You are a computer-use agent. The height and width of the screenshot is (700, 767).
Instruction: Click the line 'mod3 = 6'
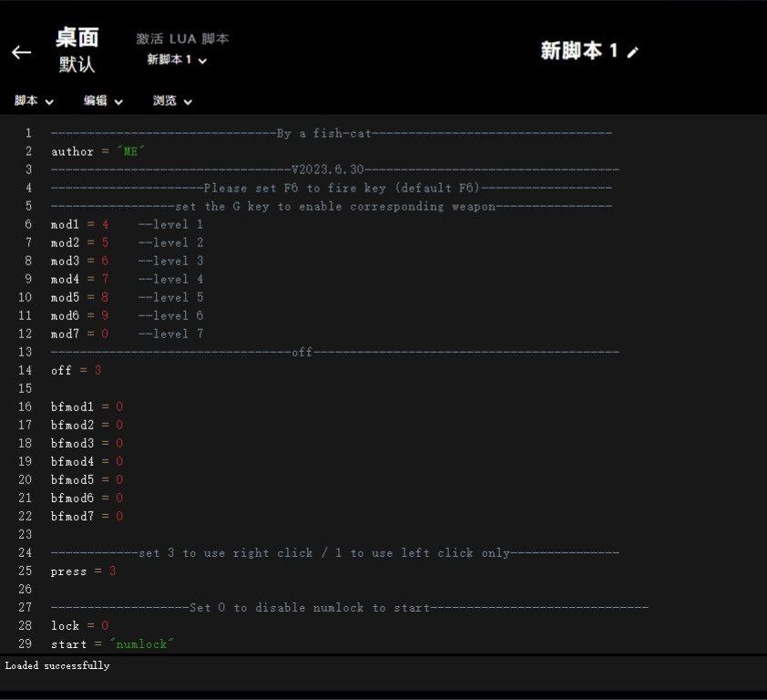[80, 261]
